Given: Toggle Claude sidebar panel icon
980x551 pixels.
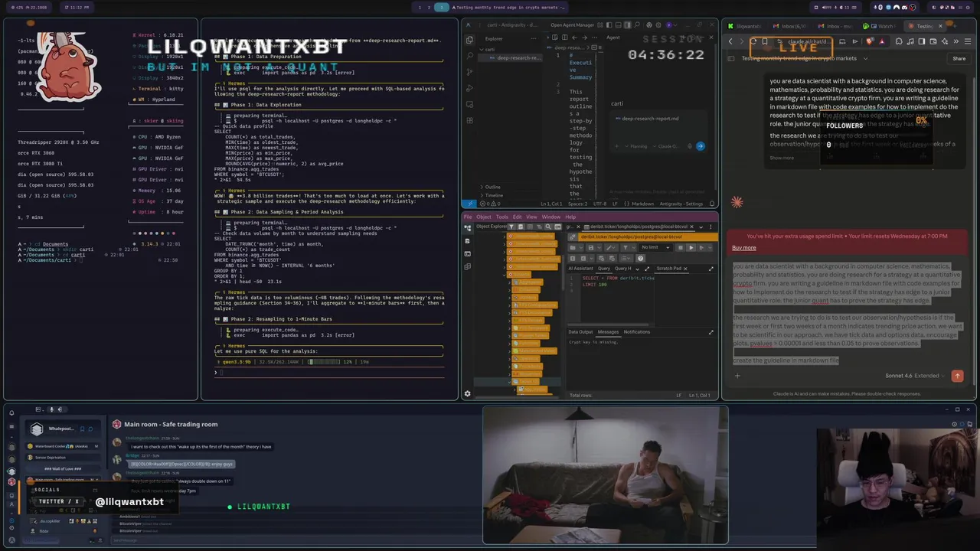Looking at the screenshot, I should [x=731, y=58].
